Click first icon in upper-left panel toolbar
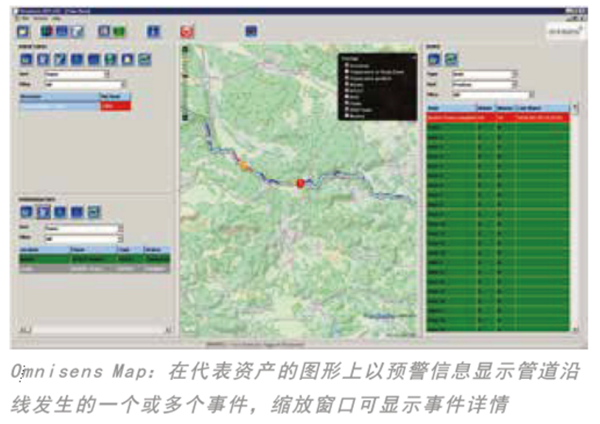 pyautogui.click(x=26, y=60)
